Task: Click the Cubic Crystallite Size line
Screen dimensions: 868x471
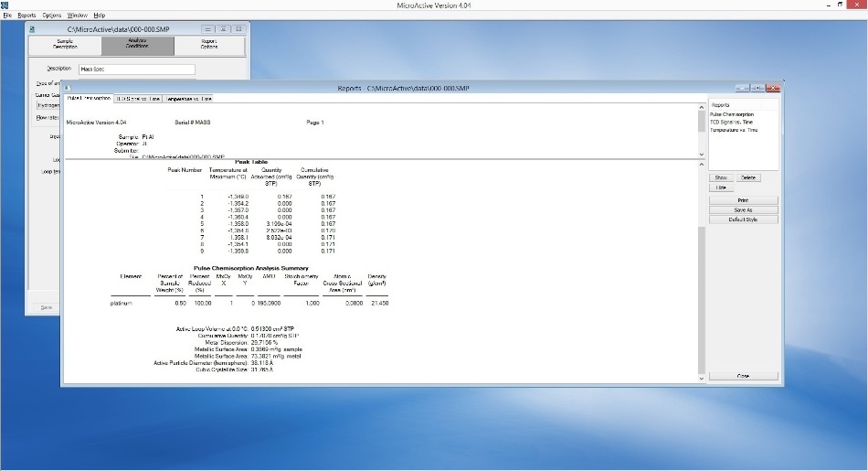Action: click(x=234, y=369)
